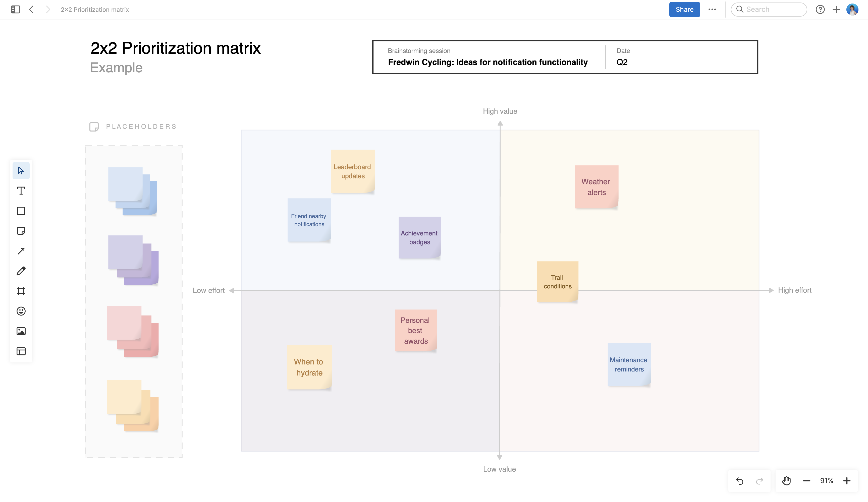Click the Share button
868x502 pixels.
[684, 9]
